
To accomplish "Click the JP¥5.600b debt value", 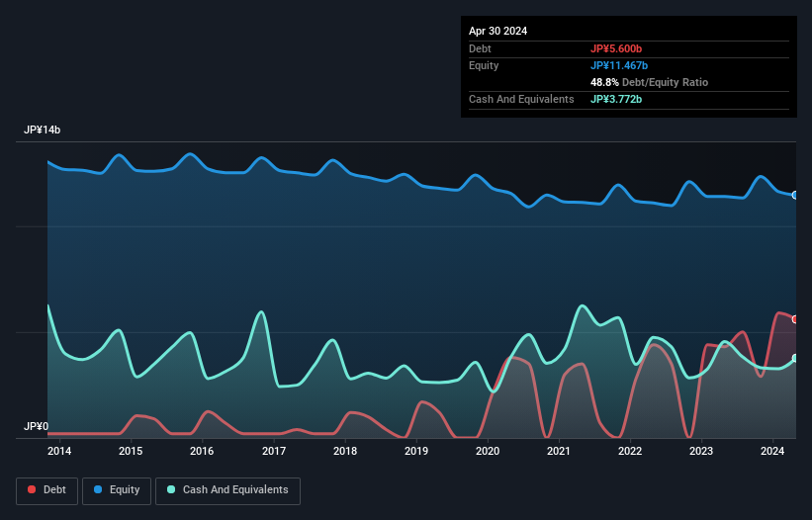I will [x=616, y=48].
